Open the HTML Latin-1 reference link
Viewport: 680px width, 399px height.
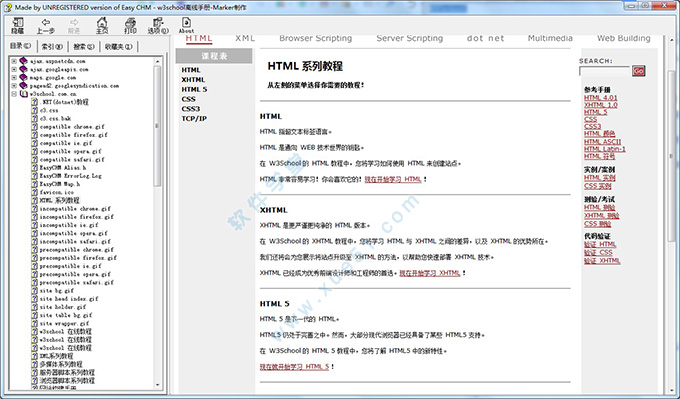coord(605,149)
